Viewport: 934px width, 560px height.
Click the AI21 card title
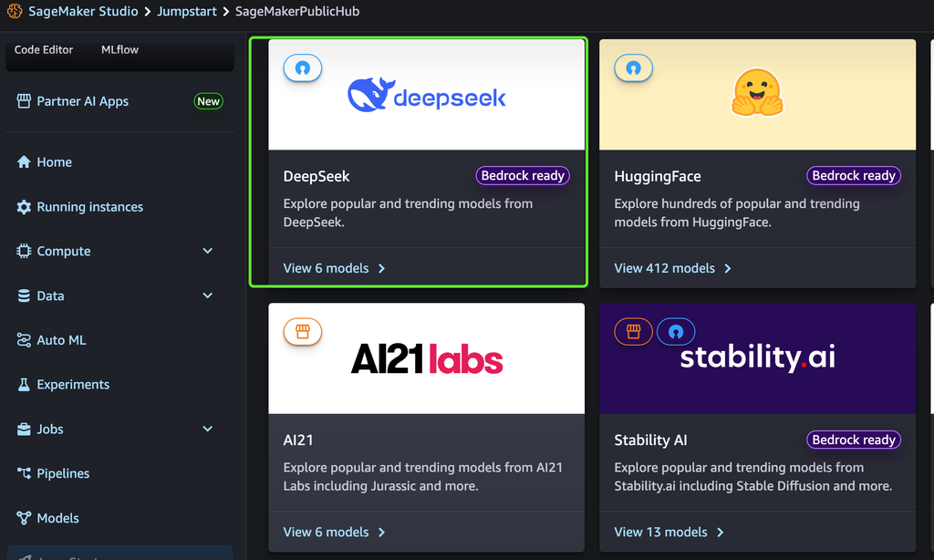click(x=298, y=441)
